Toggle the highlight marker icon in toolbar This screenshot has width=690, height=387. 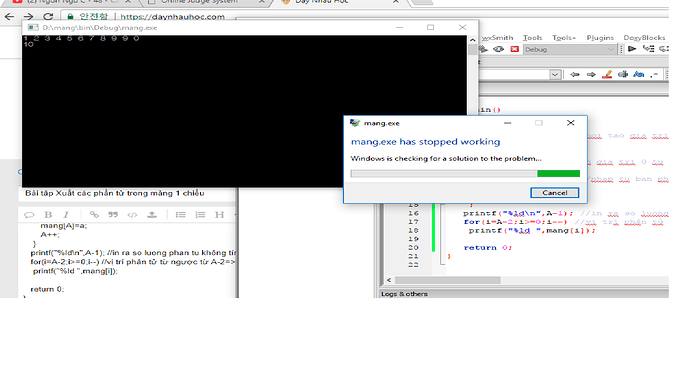click(607, 74)
